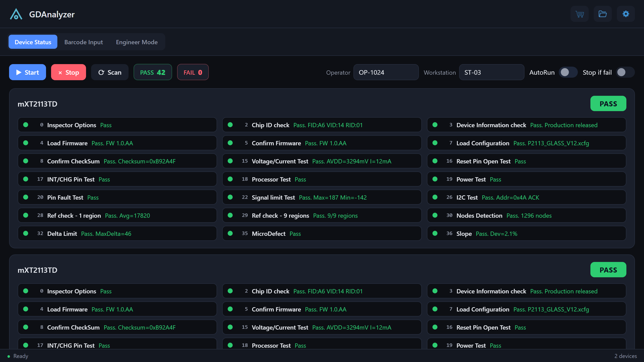The height and width of the screenshot is (362, 644).
Task: Select the Delta Limit row
Action: pyautogui.click(x=117, y=234)
